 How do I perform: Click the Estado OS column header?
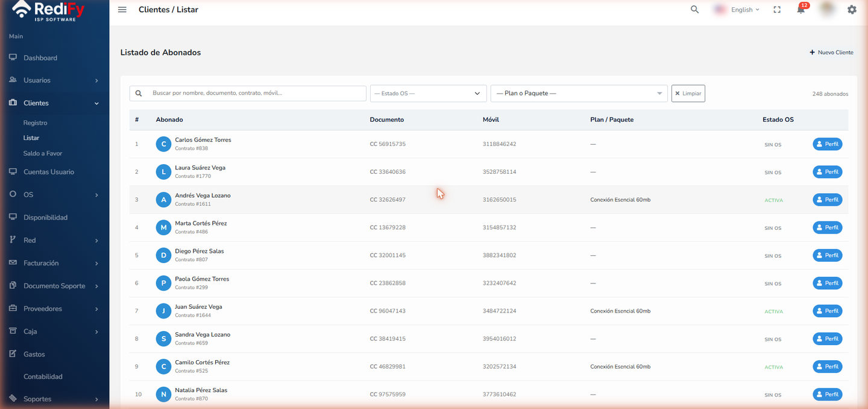[x=778, y=119]
